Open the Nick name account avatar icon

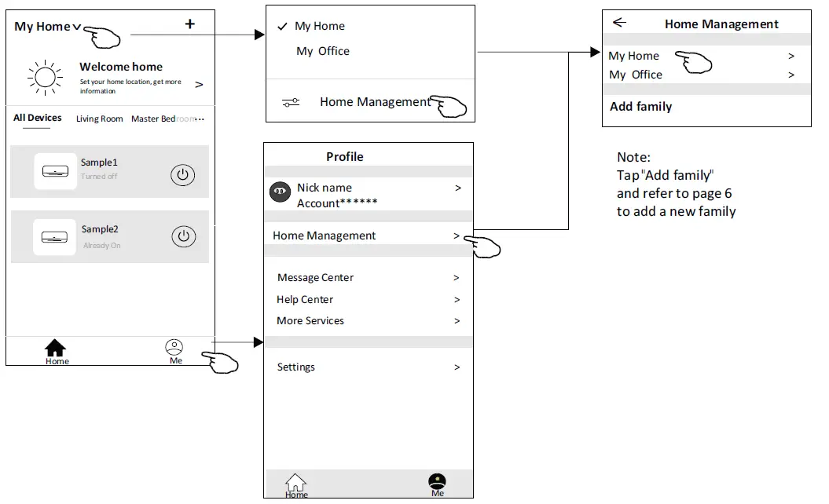point(280,192)
